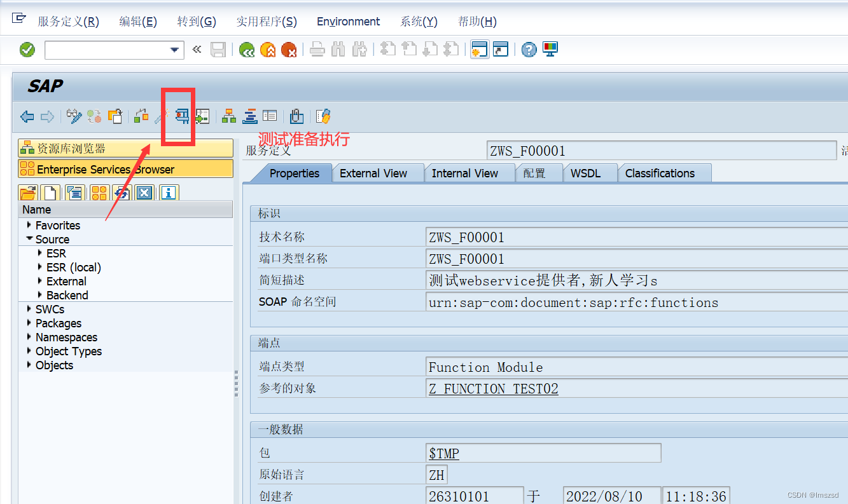The height and width of the screenshot is (504, 848).
Task: Click the Print icon in standard toolbar
Action: click(318, 50)
